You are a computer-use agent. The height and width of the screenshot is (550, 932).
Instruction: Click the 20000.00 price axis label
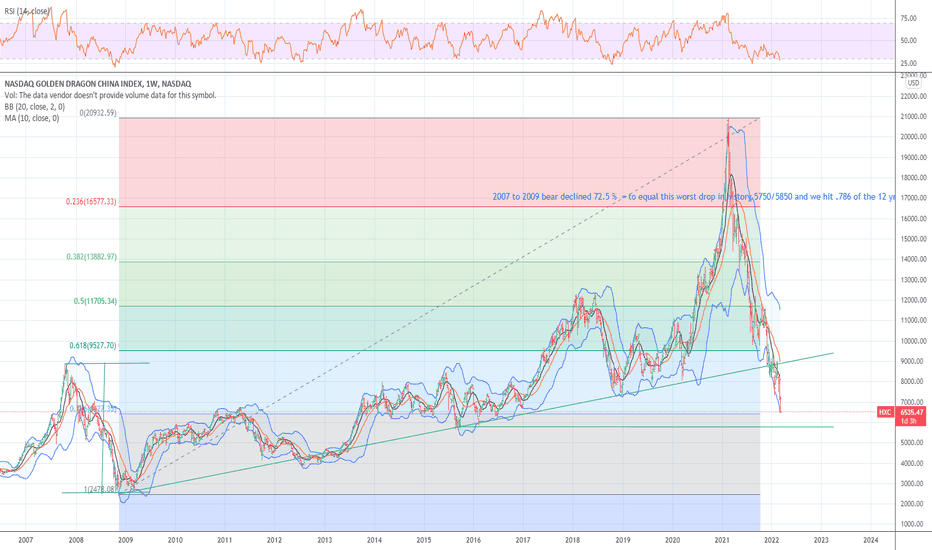click(914, 137)
